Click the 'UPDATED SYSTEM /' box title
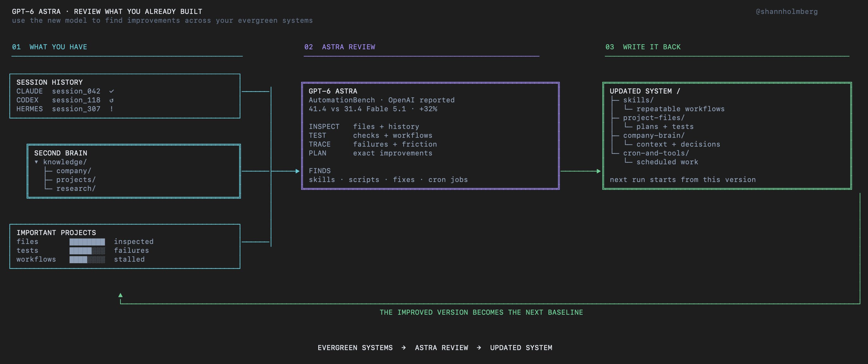 [x=645, y=91]
